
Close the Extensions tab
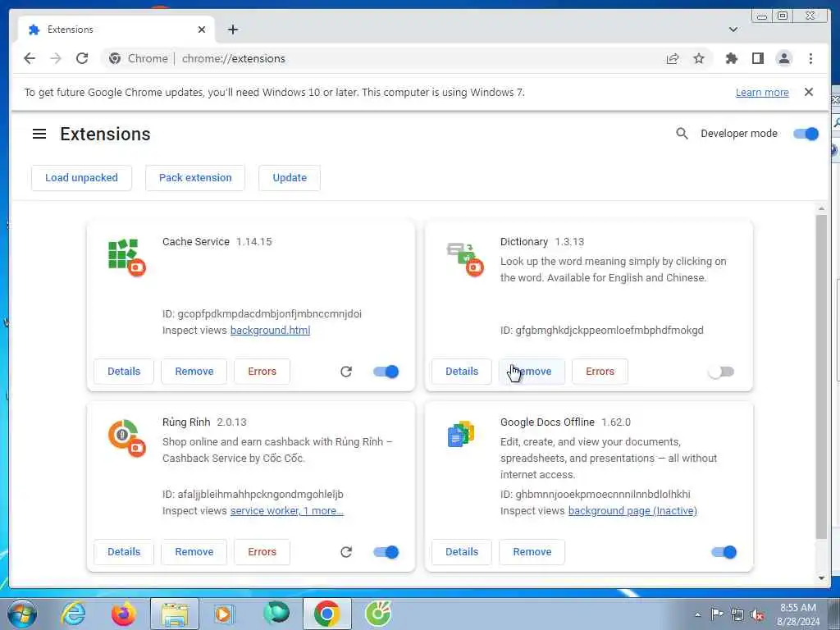click(x=202, y=30)
